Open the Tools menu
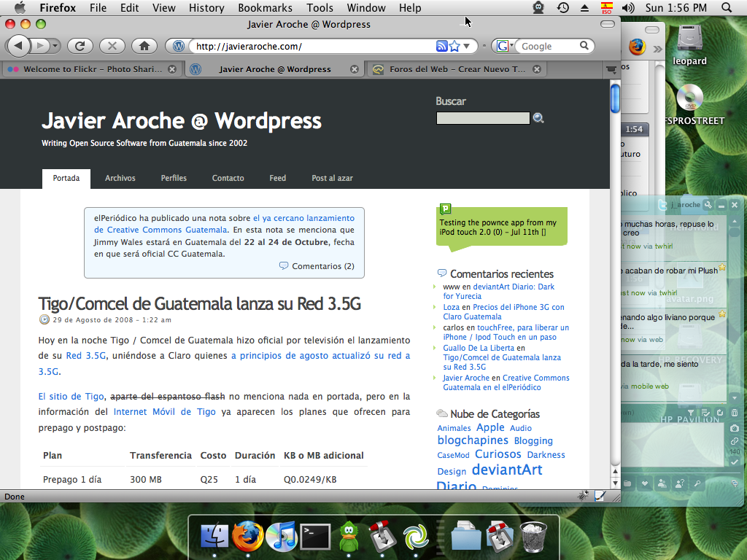Screen dimensions: 747x560 [x=320, y=7]
